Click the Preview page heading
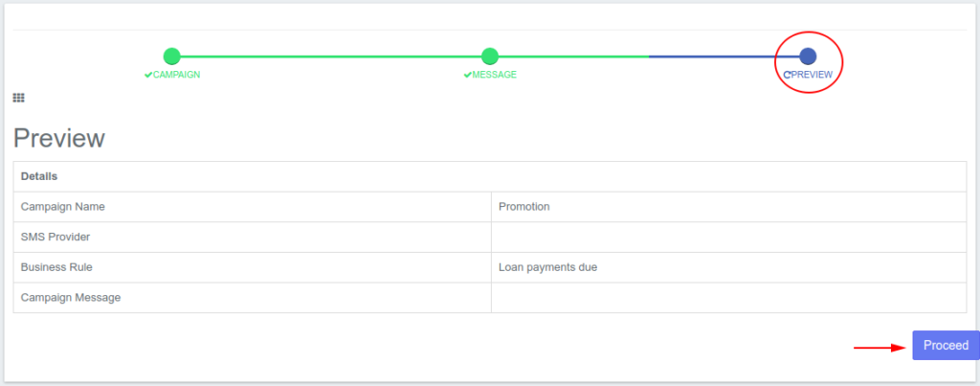The height and width of the screenshot is (386, 980). click(59, 138)
